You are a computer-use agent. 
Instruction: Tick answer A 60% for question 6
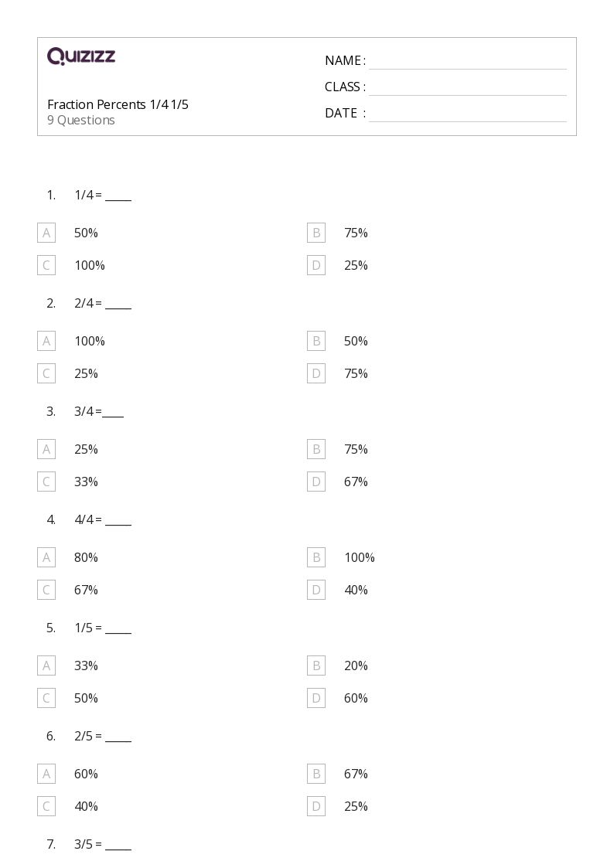(x=46, y=774)
